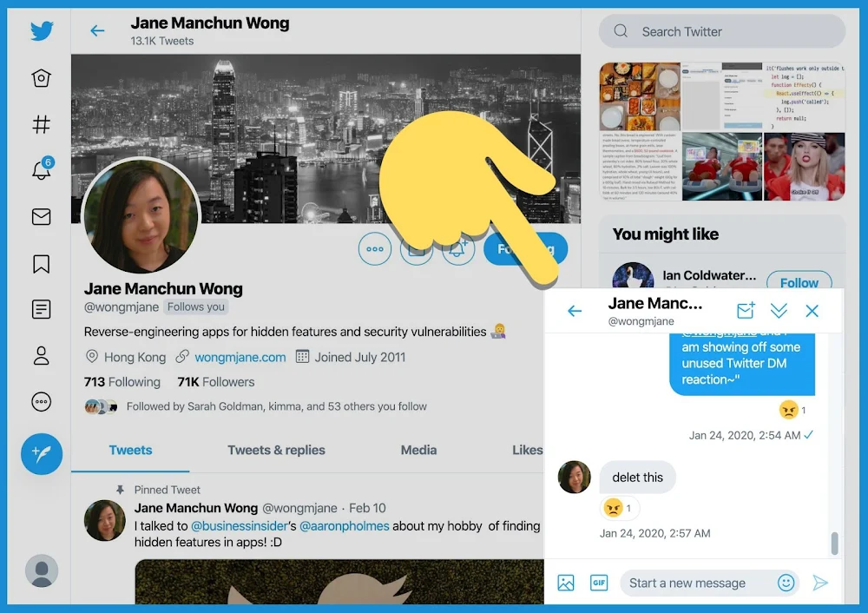The height and width of the screenshot is (613, 868).
Task: Click the Search Twitter field
Action: [x=722, y=31]
